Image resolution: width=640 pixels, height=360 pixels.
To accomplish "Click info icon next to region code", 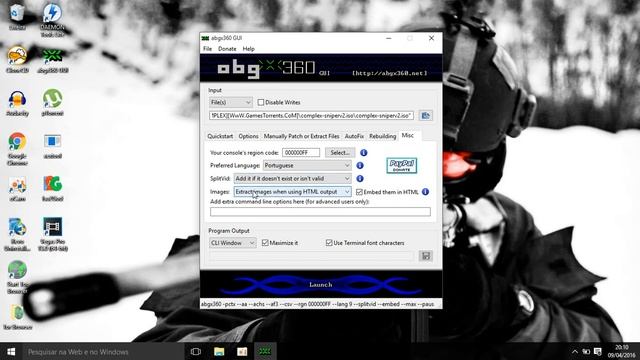I will click(364, 153).
